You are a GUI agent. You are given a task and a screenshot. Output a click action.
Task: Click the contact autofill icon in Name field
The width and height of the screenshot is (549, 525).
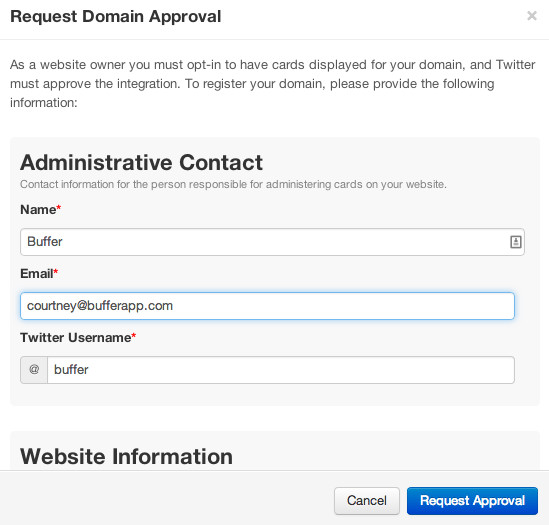click(515, 242)
